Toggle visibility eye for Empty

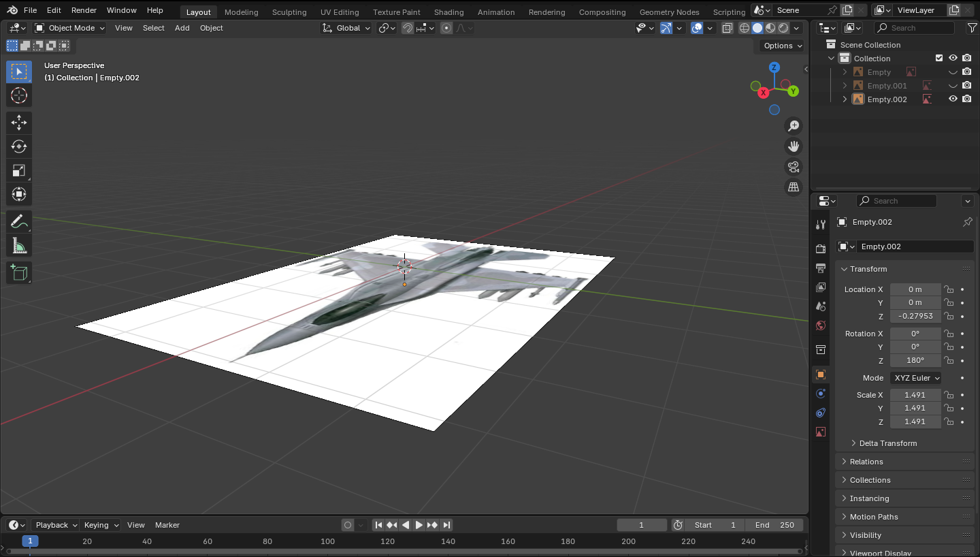pyautogui.click(x=953, y=71)
